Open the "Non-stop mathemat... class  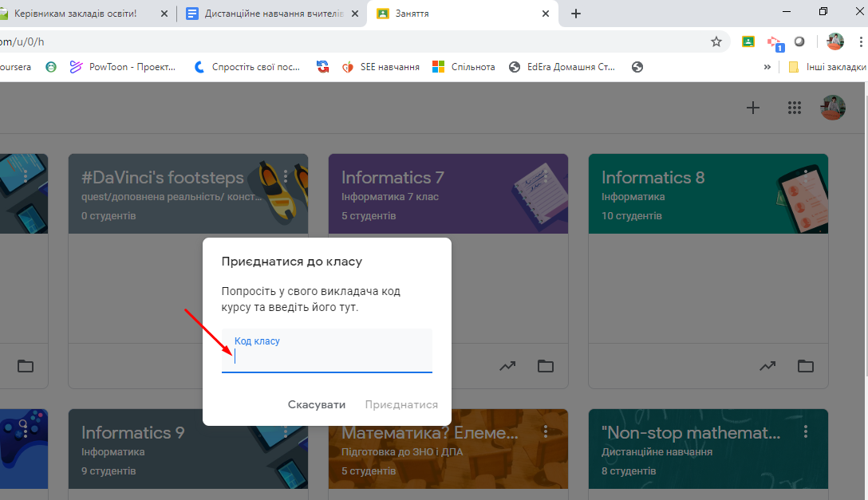point(691,432)
